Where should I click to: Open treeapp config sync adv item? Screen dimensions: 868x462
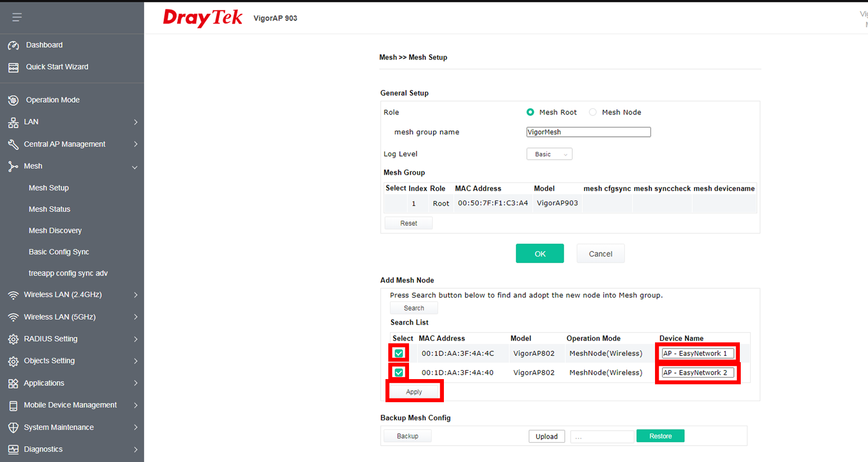click(x=68, y=273)
